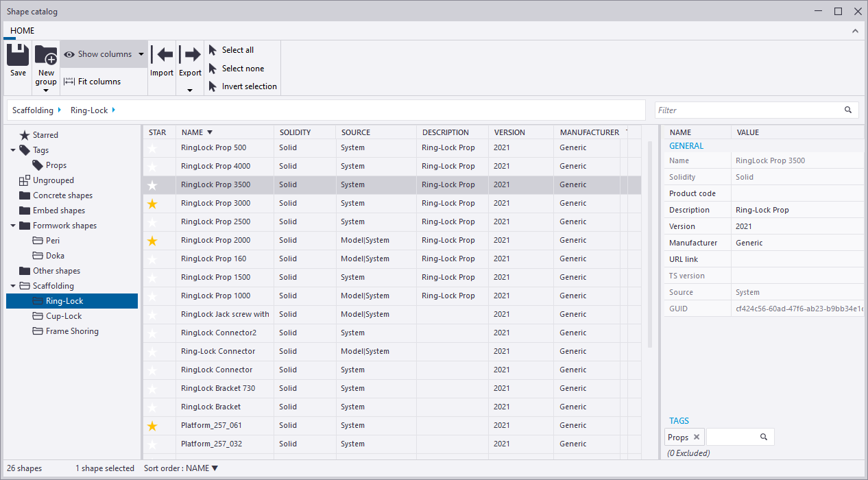
Task: Select the RingLock Connector2 row
Action: [391, 333]
